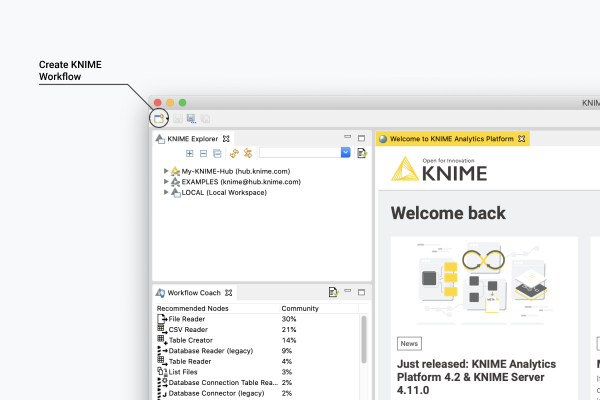Screen dimensions: 600x400
Task: Click the News tag label
Action: click(409, 343)
